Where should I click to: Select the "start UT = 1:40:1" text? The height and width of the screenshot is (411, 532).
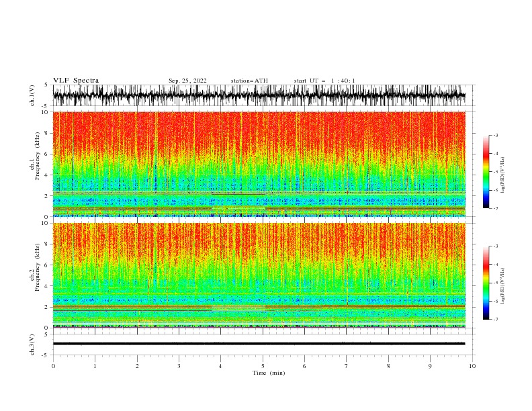pyautogui.click(x=324, y=81)
